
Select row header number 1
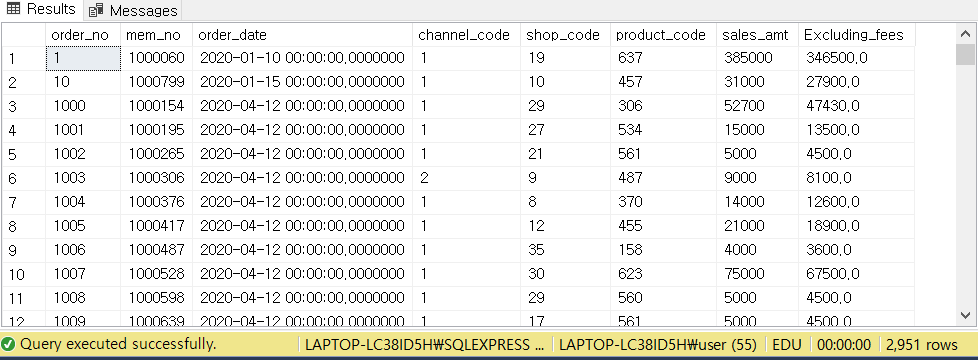tap(23, 59)
